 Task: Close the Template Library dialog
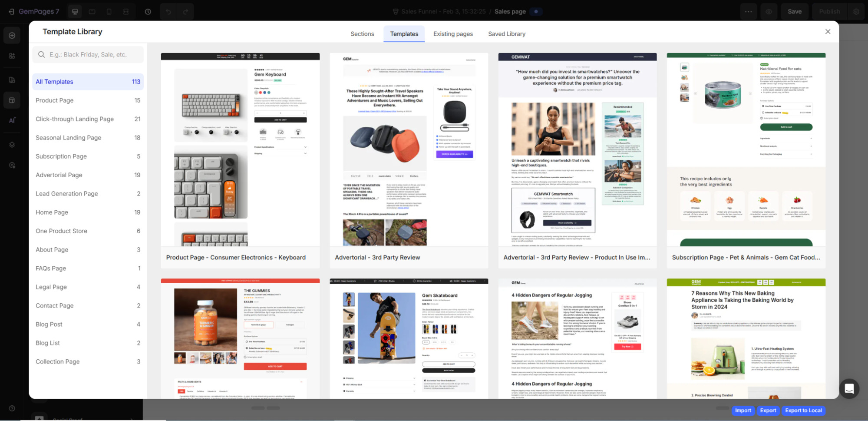click(x=828, y=31)
